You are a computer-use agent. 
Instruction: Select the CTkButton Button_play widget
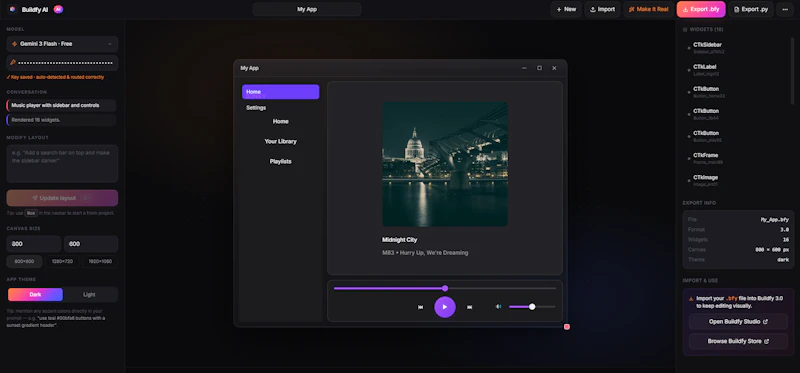pyautogui.click(x=735, y=136)
